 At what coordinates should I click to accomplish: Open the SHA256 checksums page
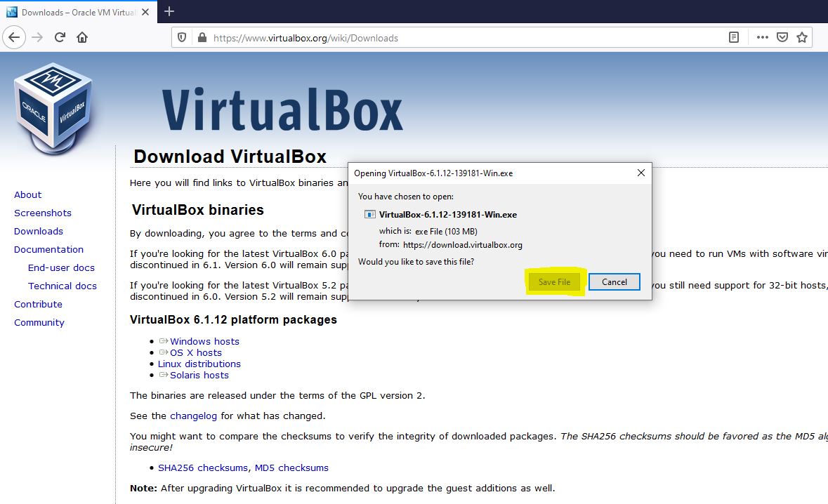tap(202, 467)
